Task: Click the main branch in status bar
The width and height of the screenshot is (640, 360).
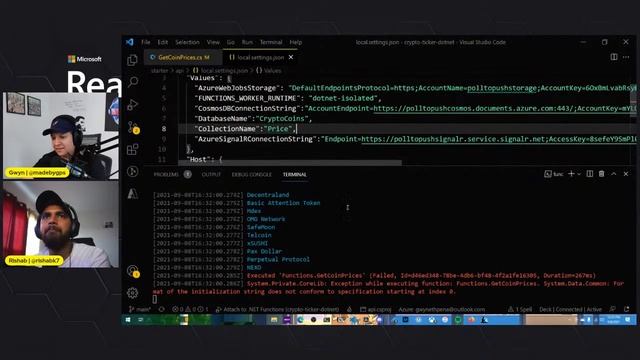Action: click(x=140, y=309)
